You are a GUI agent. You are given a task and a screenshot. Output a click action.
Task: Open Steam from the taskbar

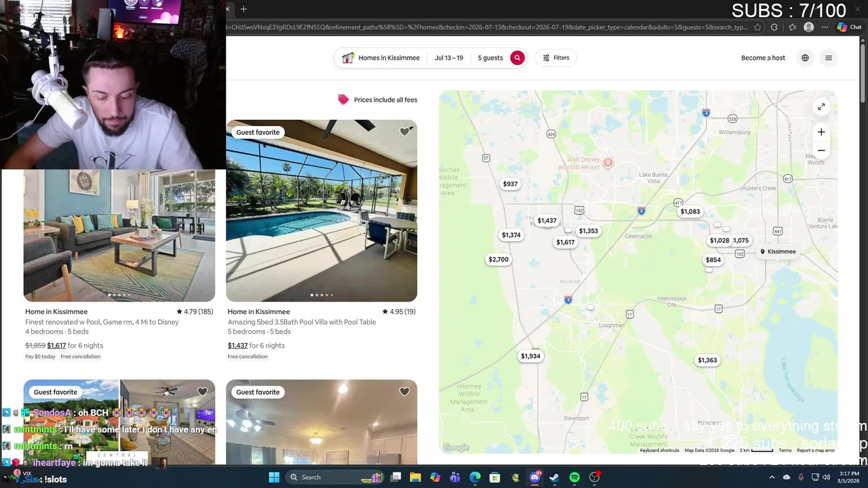click(x=554, y=477)
